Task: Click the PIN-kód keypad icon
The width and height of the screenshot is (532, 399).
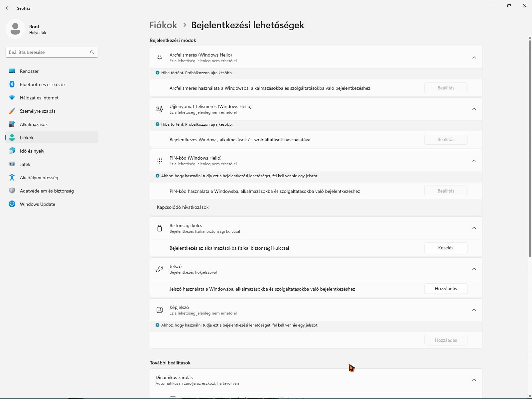Action: (x=160, y=161)
